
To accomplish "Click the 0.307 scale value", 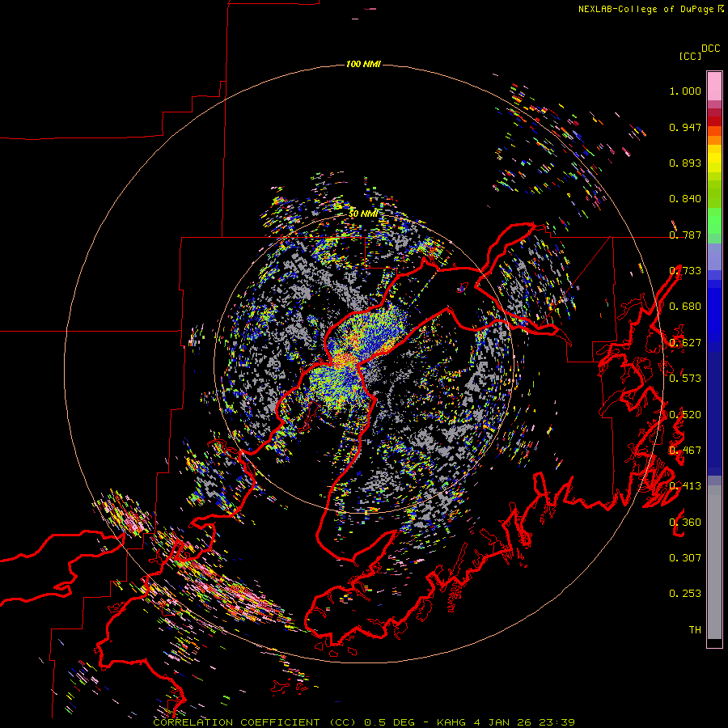I will click(685, 558).
